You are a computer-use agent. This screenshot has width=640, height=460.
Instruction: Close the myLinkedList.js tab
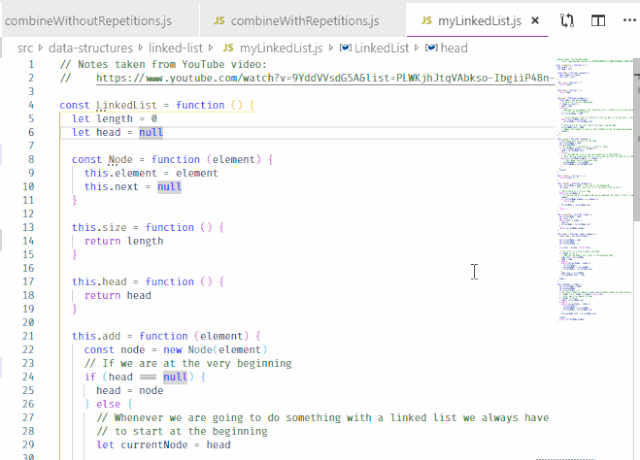(535, 20)
